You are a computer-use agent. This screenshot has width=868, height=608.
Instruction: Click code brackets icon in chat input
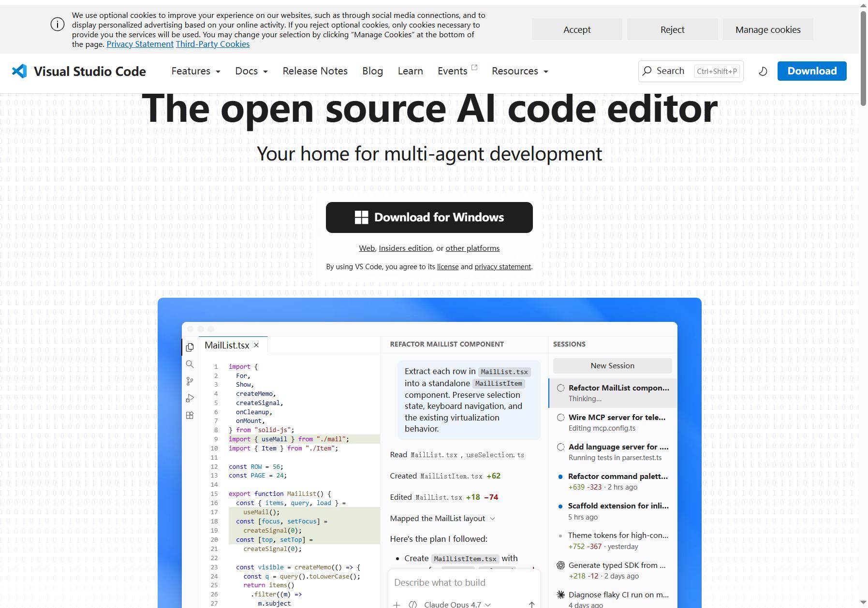coord(413,605)
